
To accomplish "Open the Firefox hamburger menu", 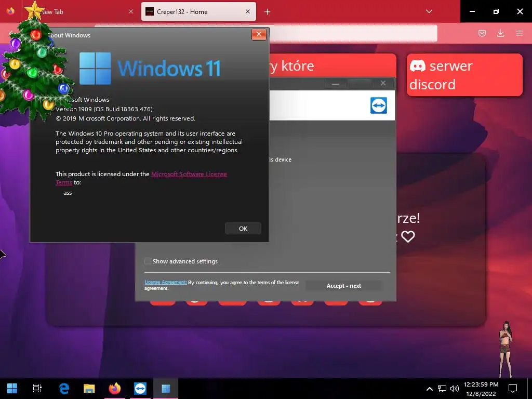I will click(x=520, y=33).
